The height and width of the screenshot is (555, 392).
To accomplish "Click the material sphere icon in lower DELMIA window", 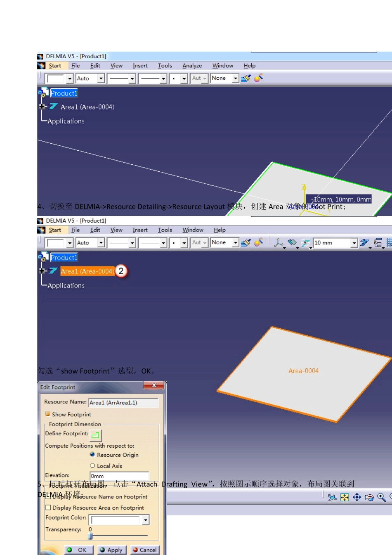I will point(259,242).
